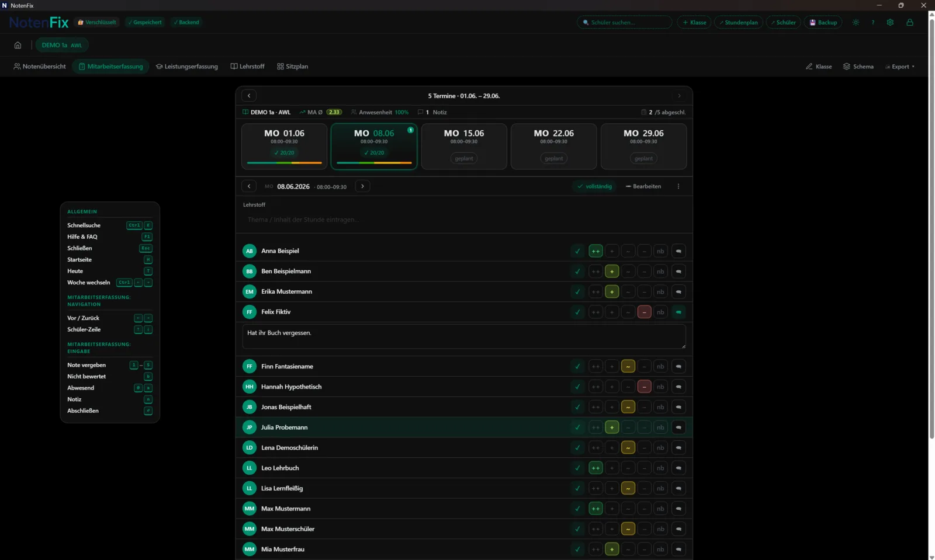
Task: Click progress bar on MO 01.06 card
Action: tap(285, 162)
